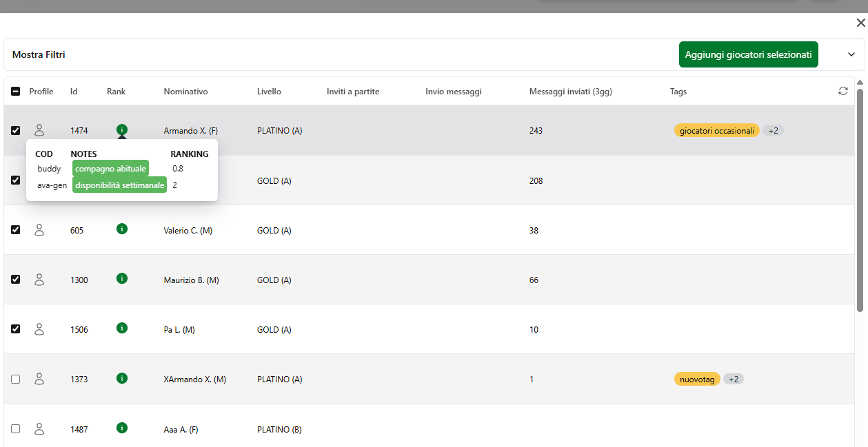868x447 pixels.
Task: Select name Pa L. (M)
Action: pos(179,330)
